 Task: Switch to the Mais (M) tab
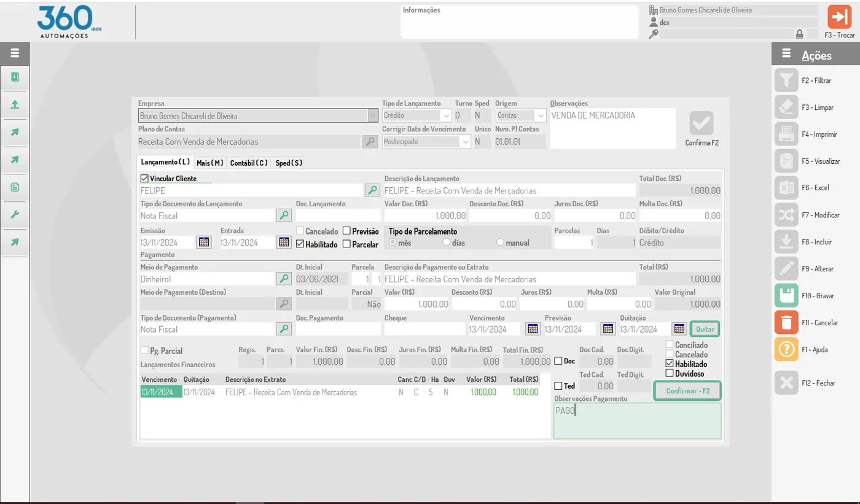[x=210, y=163]
